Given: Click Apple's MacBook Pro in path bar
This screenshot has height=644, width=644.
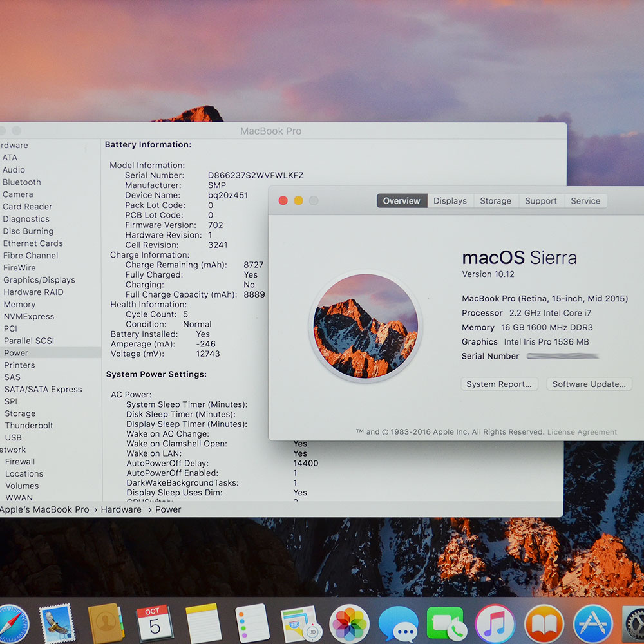Looking at the screenshot, I should coord(44,509).
